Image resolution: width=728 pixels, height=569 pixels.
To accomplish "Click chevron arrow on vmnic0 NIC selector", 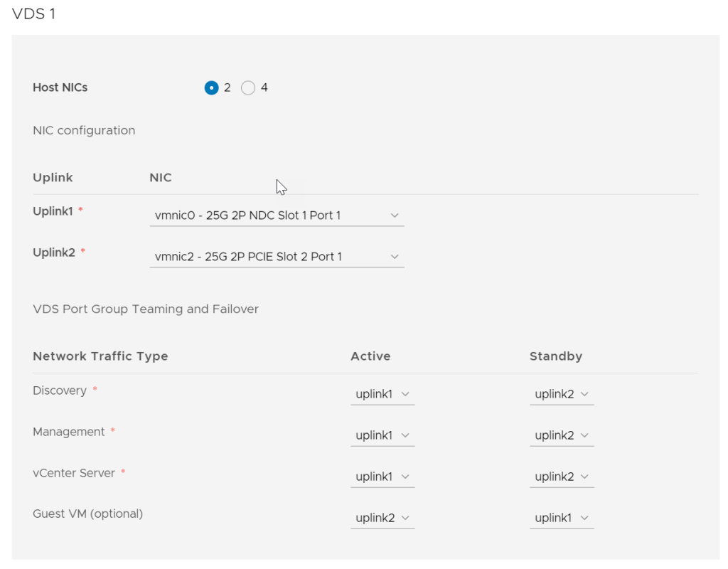I will tap(395, 216).
